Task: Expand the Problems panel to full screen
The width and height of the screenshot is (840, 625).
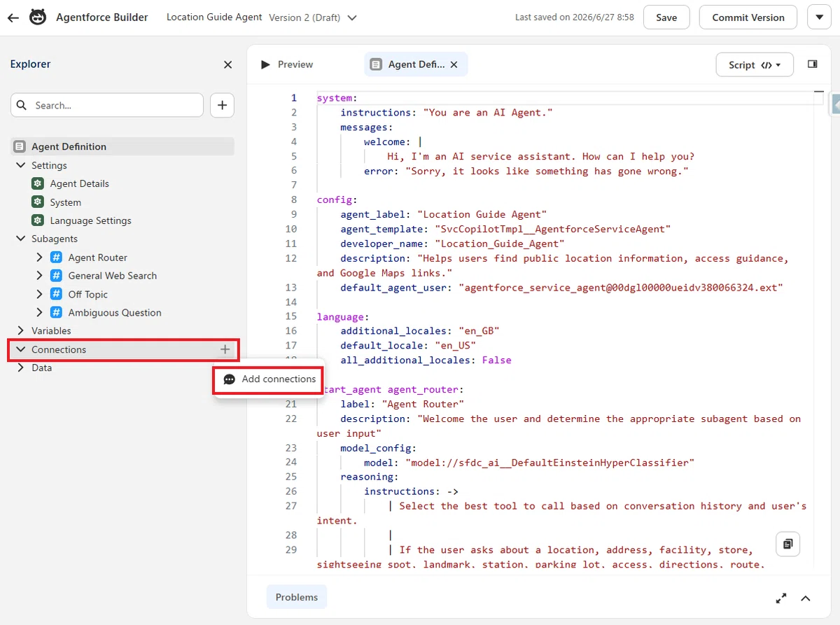Action: coord(781,598)
